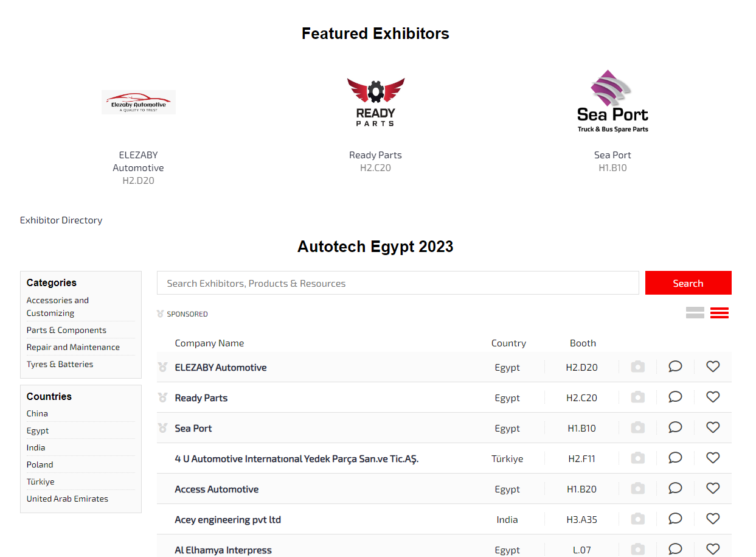Open the ELEZABY Automotive featured logo
This screenshot has width=756, height=557.
[x=139, y=102]
